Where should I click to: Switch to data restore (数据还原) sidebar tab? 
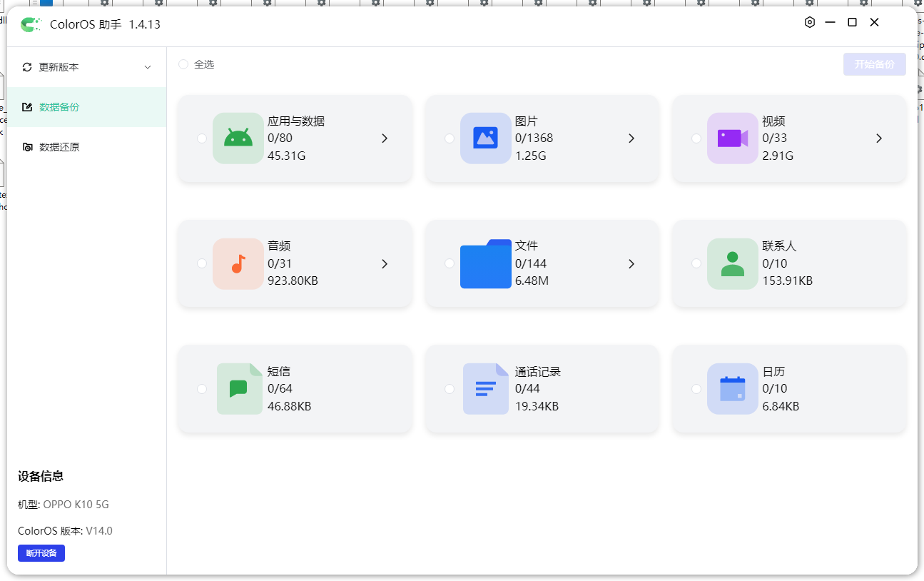tap(59, 147)
